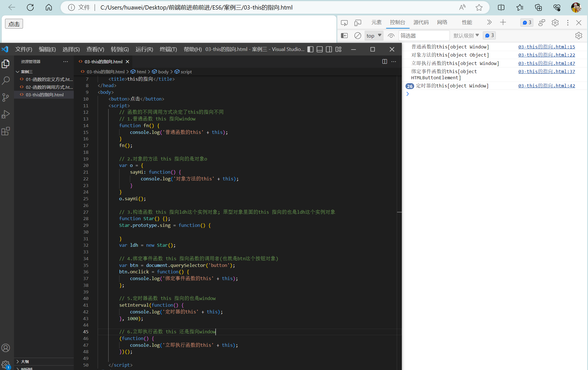The width and height of the screenshot is (588, 370).
Task: Toggle VS Code secondary sidebar layout
Action: coord(329,49)
